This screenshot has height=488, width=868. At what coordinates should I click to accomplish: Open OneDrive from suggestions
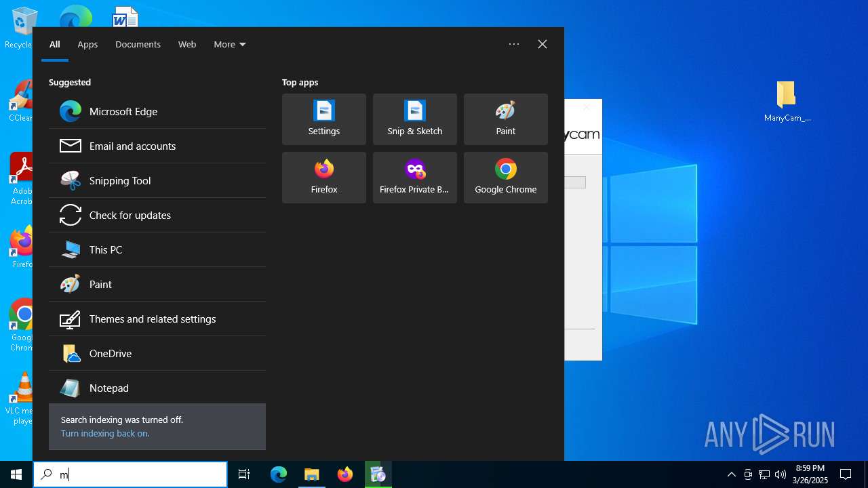click(157, 353)
